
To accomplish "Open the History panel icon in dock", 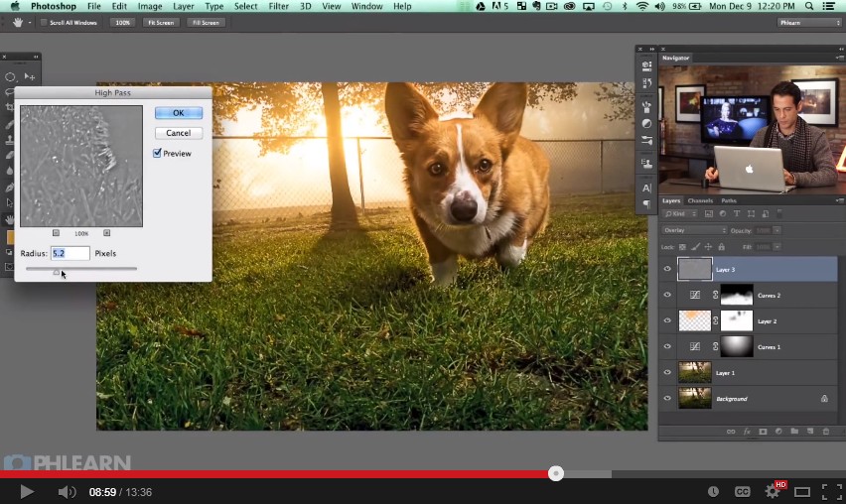I will point(646,83).
